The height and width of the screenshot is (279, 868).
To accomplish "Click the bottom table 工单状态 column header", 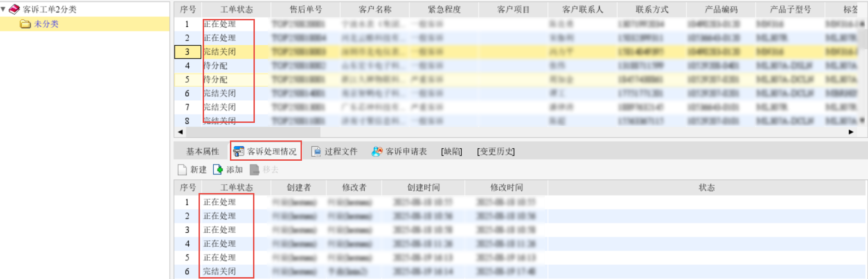I will 236,188.
